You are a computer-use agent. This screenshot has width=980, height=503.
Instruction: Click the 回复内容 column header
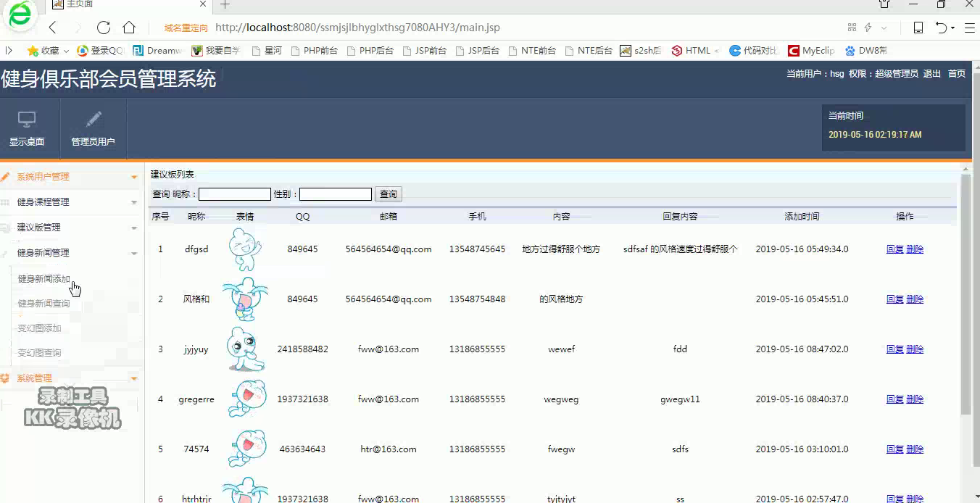[680, 217]
